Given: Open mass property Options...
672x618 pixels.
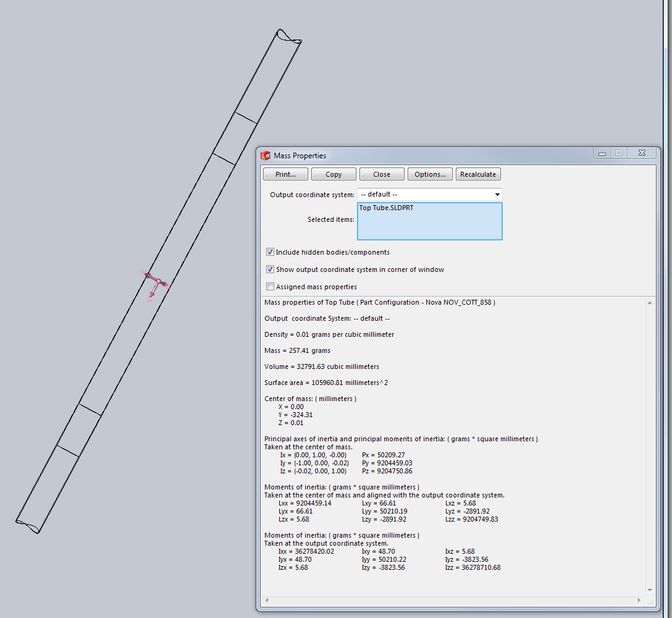Looking at the screenshot, I should pyautogui.click(x=430, y=174).
